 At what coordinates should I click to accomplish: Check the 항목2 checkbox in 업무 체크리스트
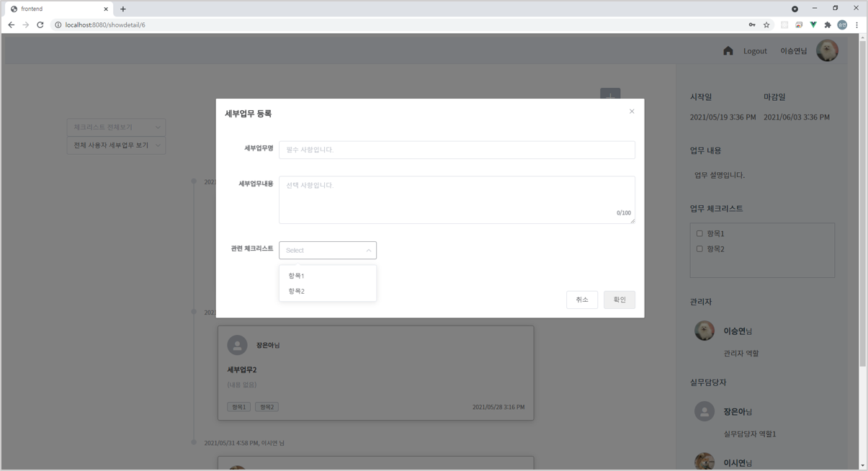click(699, 248)
